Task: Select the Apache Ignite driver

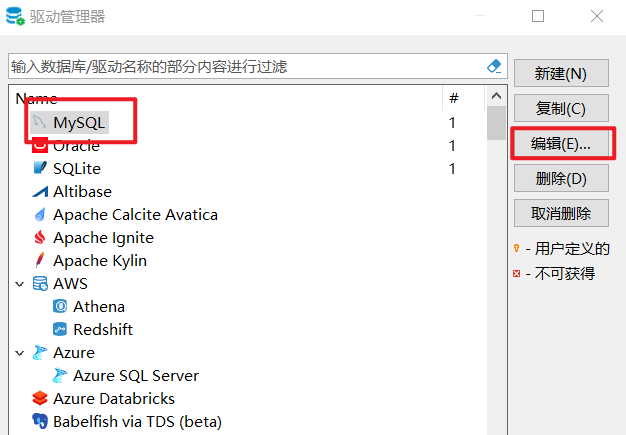Action: pos(103,238)
